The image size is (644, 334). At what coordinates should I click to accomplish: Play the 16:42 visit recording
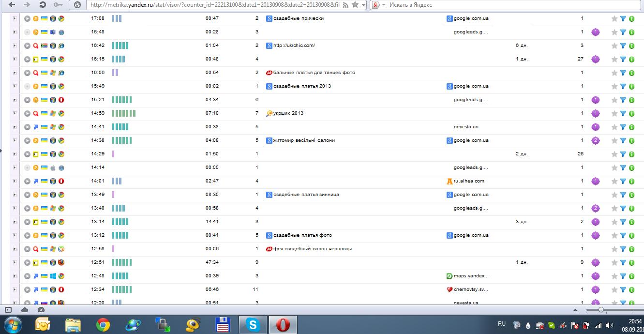click(x=28, y=46)
